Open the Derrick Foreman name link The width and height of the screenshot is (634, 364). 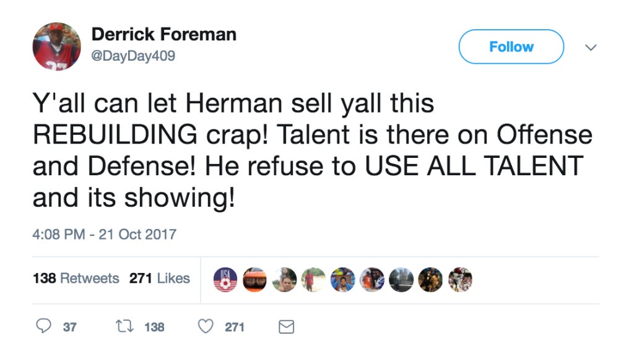[x=163, y=34]
